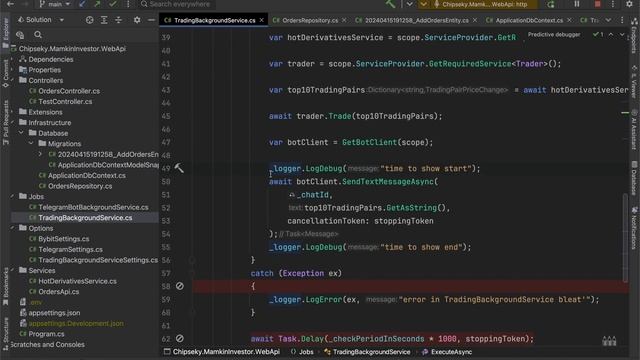
Task: Click the editor vertical scrollbar
Action: (625, 238)
